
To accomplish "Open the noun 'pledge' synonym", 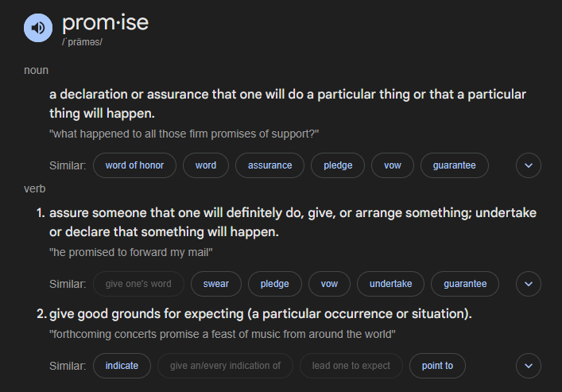I will click(338, 165).
